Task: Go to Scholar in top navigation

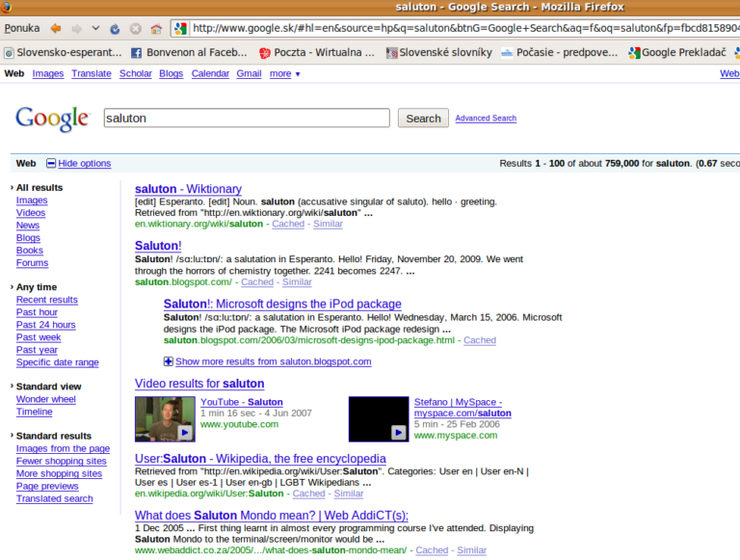Action: point(136,73)
